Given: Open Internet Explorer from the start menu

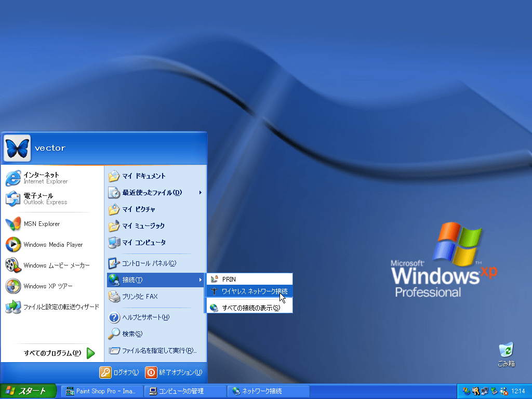Looking at the screenshot, I should (52, 178).
